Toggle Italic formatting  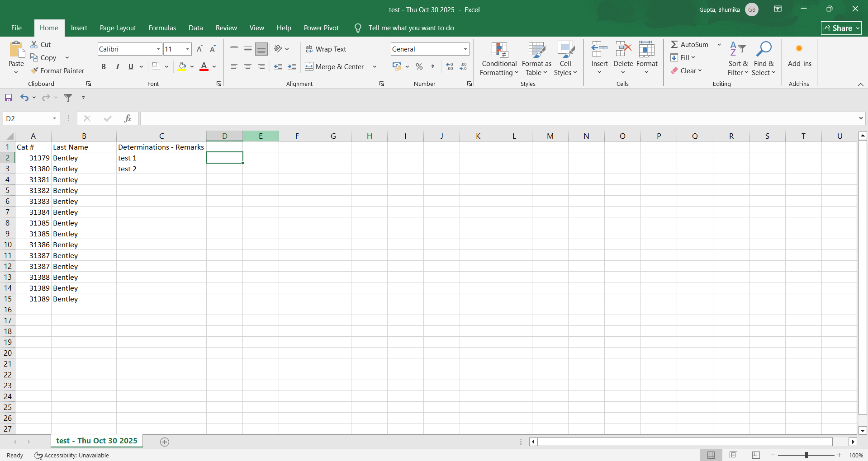(x=117, y=66)
